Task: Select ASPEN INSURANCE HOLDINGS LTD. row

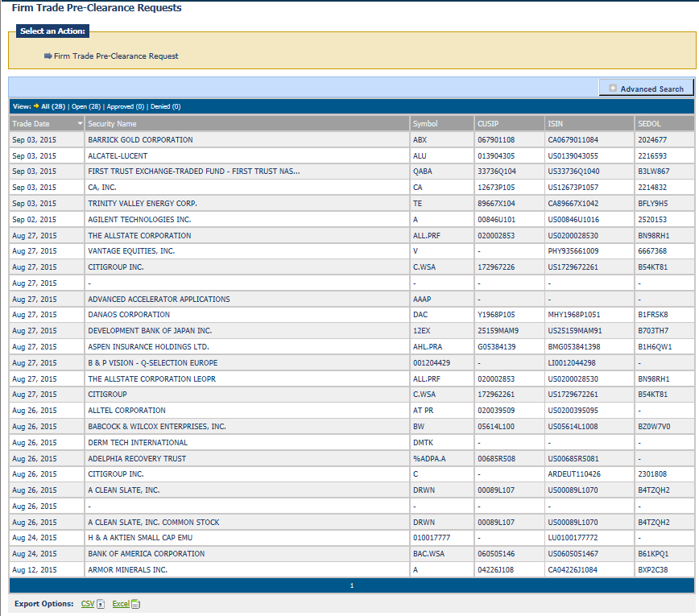Action: tap(352, 347)
